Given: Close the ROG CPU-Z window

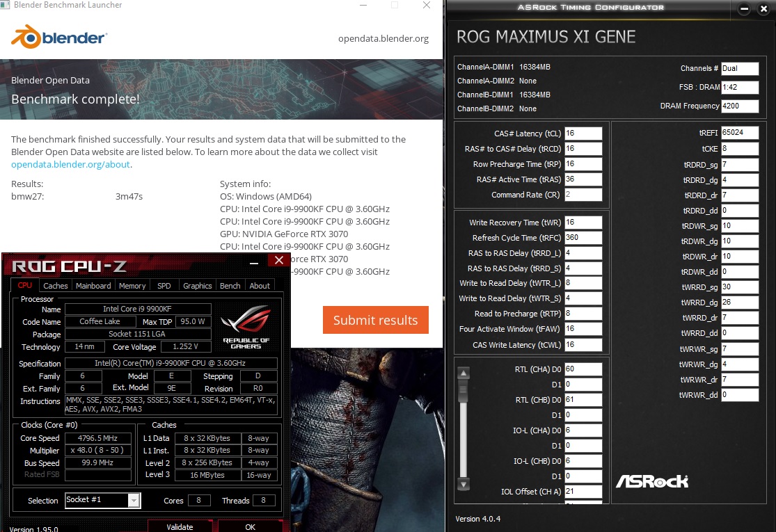Looking at the screenshot, I should pyautogui.click(x=279, y=260).
